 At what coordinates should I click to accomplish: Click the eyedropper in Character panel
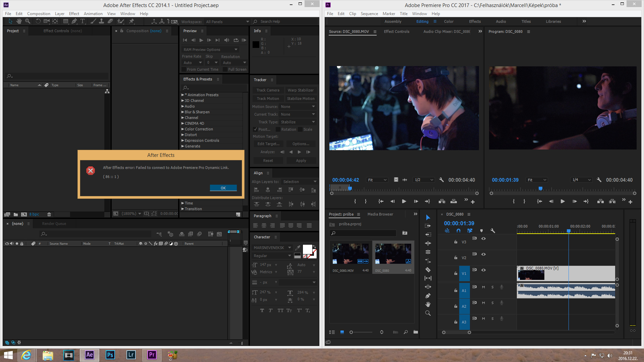click(298, 248)
